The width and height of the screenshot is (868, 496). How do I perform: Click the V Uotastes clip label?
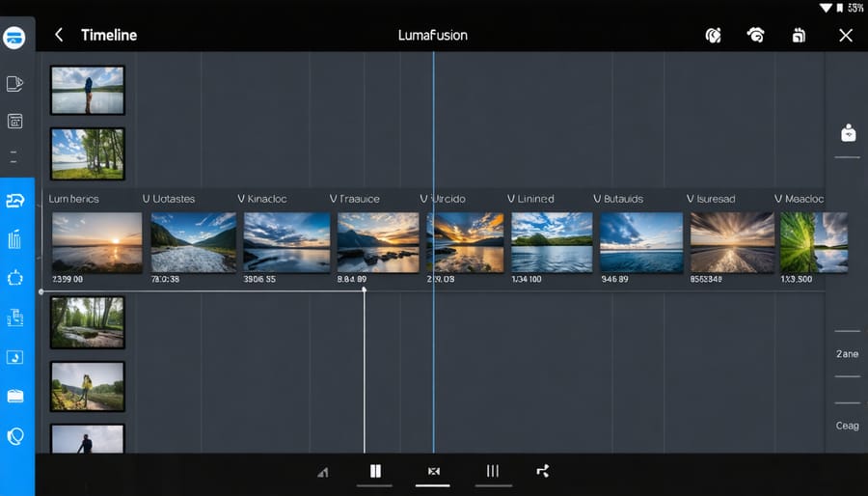(168, 199)
